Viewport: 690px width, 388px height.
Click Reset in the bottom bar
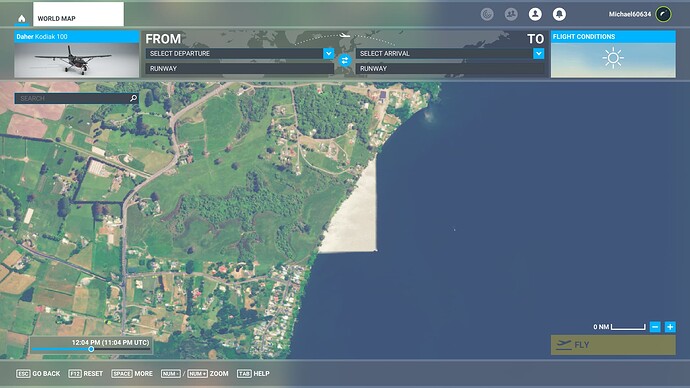coord(86,373)
